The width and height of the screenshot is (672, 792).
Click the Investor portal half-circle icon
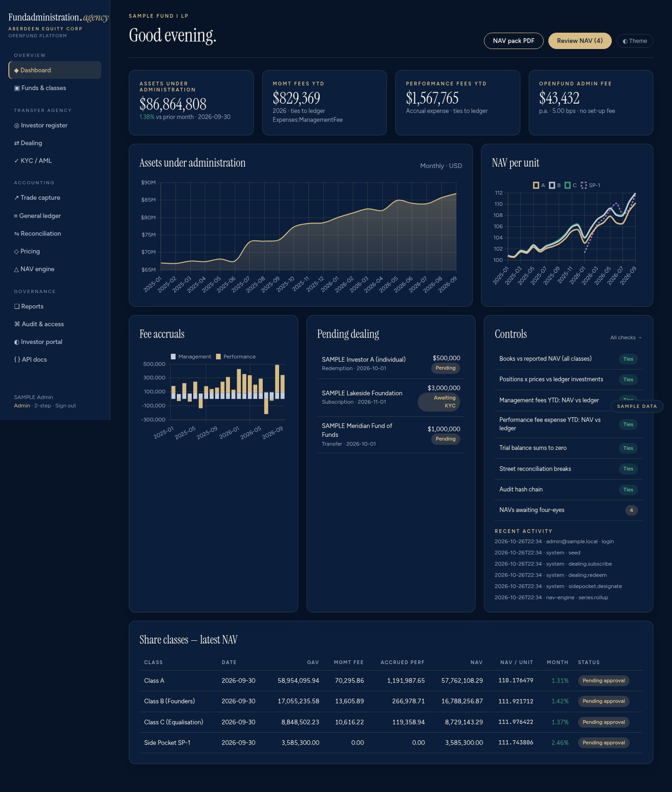pyautogui.click(x=17, y=342)
